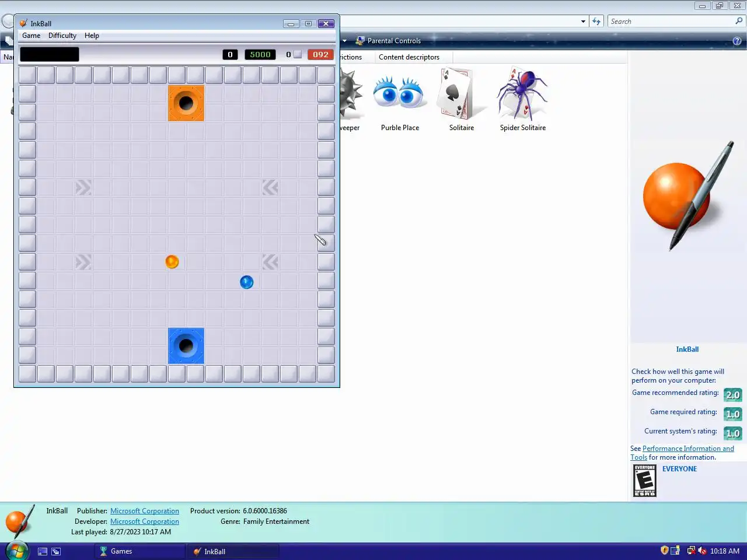Click the green 5000 score display
The image size is (747, 560).
point(260,54)
